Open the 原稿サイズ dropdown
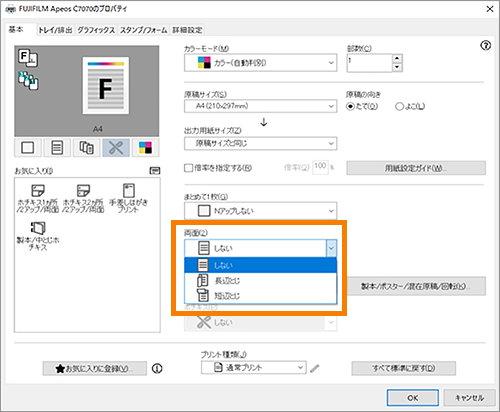 click(260, 106)
